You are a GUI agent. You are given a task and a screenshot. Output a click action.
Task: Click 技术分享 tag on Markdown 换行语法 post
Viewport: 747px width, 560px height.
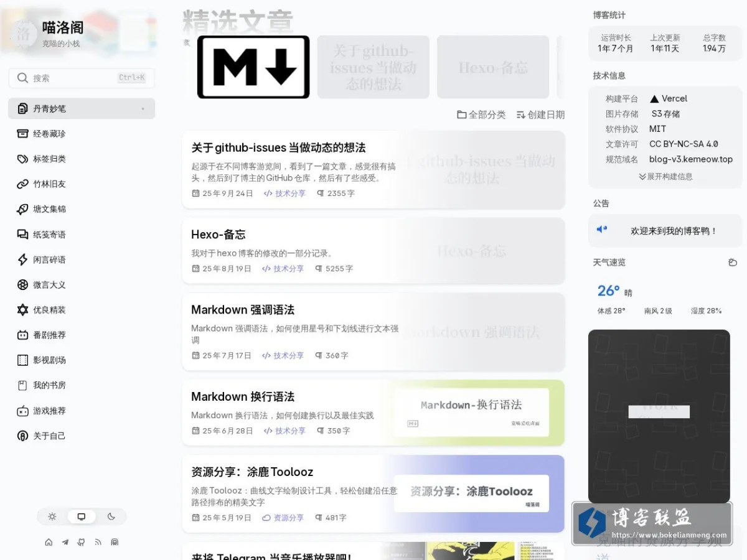coord(284,431)
